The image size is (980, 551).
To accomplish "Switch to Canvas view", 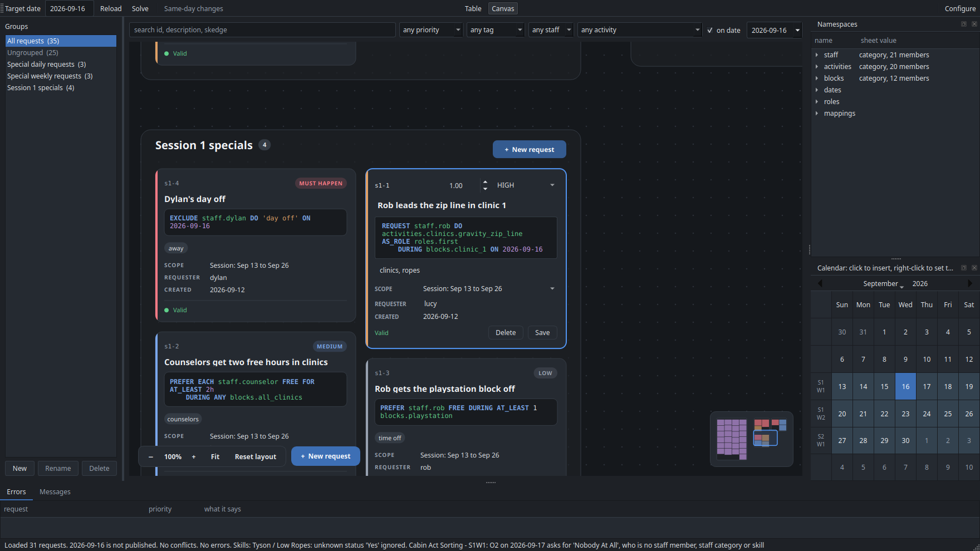I will [x=503, y=8].
